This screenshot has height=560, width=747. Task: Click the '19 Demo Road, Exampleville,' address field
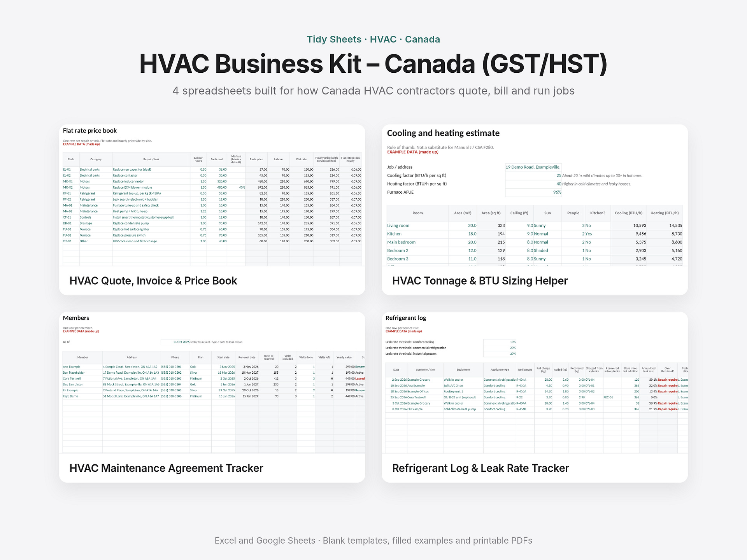coord(533,167)
